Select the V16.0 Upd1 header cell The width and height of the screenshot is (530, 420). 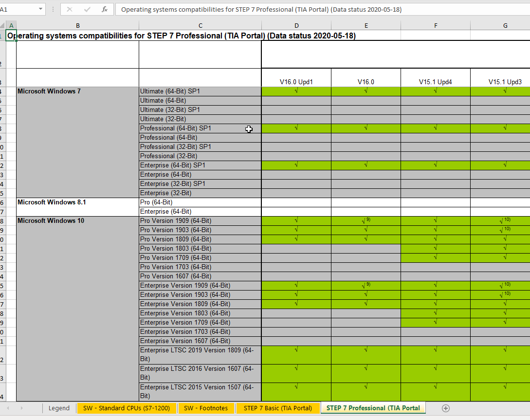[x=296, y=82]
